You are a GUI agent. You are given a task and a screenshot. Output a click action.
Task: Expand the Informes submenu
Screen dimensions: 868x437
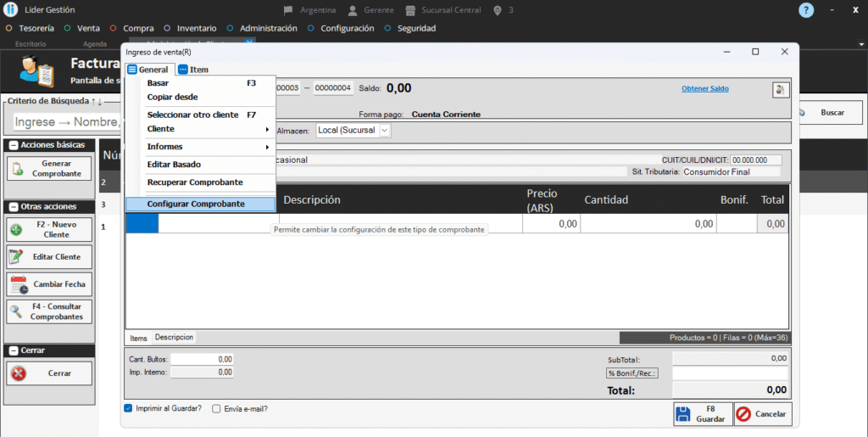(207, 147)
